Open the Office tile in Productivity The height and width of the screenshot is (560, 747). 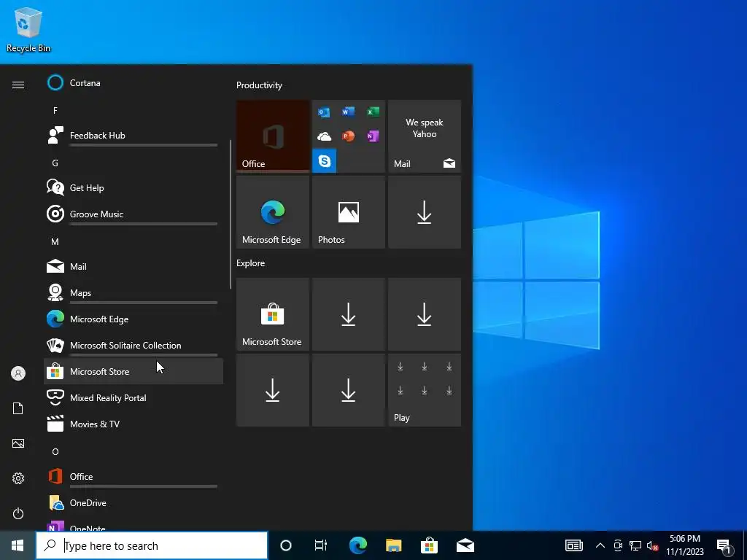click(273, 136)
